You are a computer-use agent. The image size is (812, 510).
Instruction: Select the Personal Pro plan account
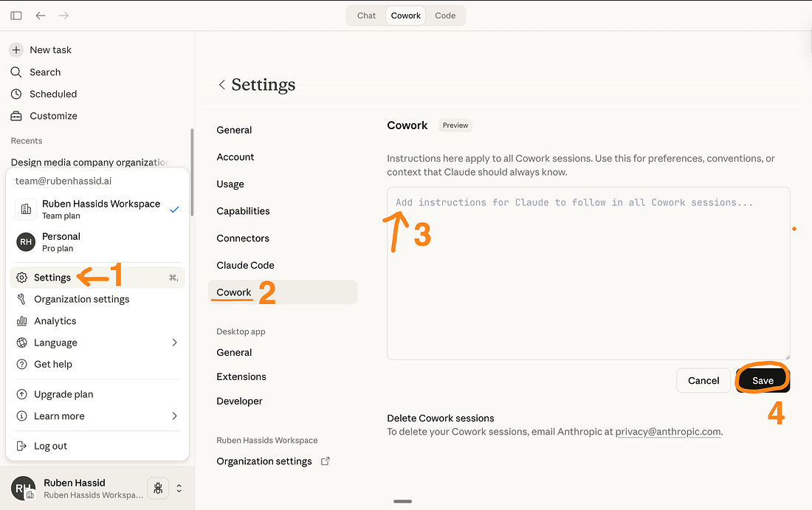pyautogui.click(x=97, y=242)
